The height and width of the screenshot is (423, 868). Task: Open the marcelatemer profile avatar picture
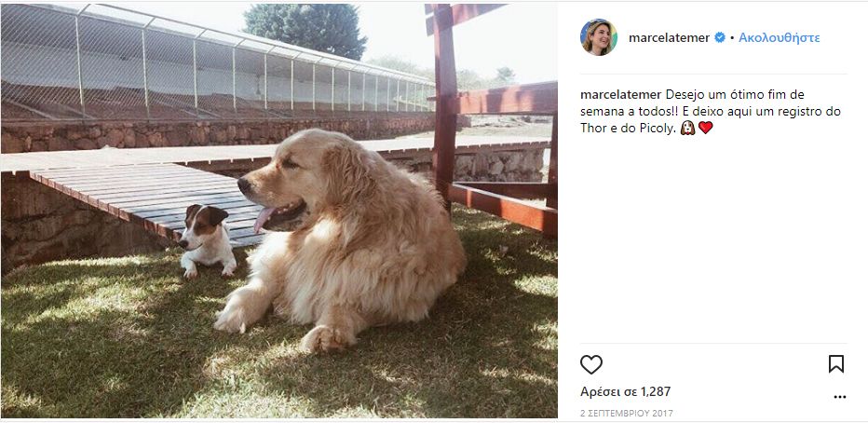pos(599,37)
